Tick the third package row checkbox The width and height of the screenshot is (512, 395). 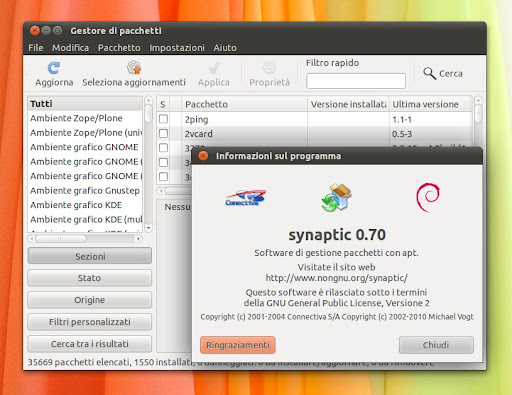click(x=163, y=148)
